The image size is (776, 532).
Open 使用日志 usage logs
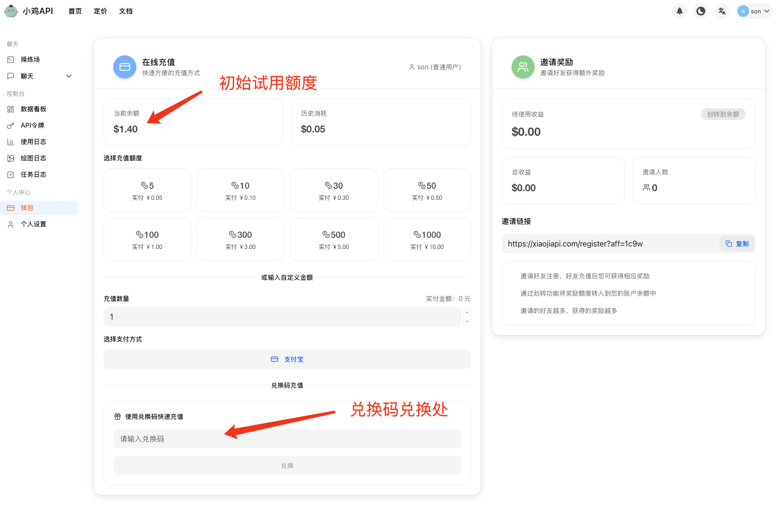pyautogui.click(x=33, y=142)
